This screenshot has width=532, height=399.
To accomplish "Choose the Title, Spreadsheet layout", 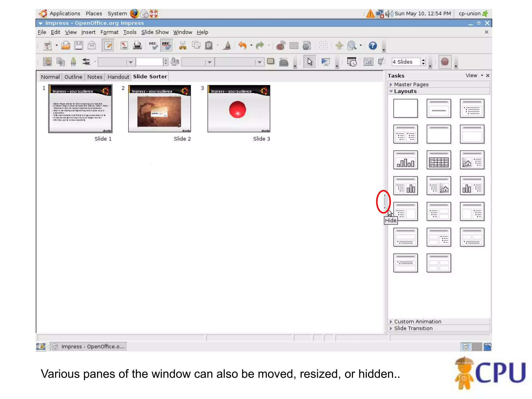I will point(439,160).
